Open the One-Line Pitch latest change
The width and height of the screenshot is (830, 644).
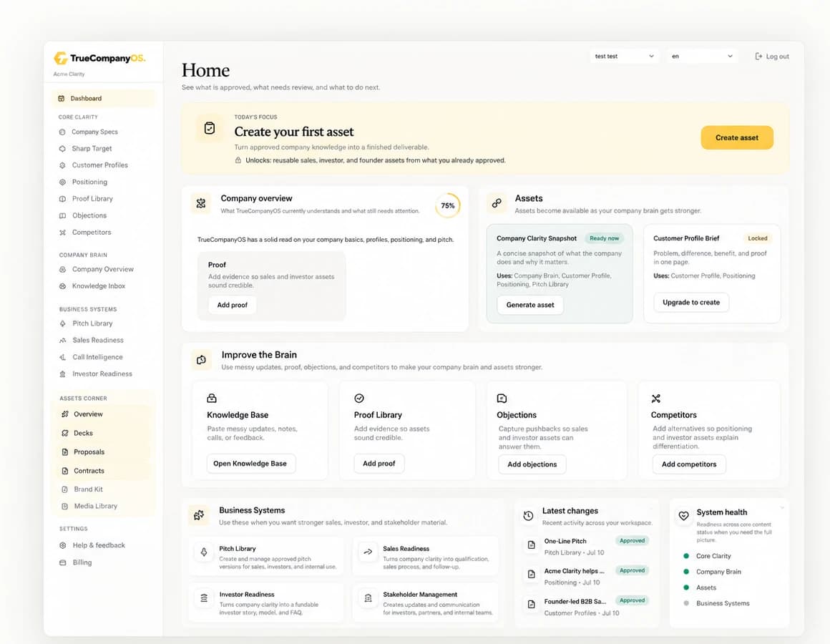tap(587, 547)
